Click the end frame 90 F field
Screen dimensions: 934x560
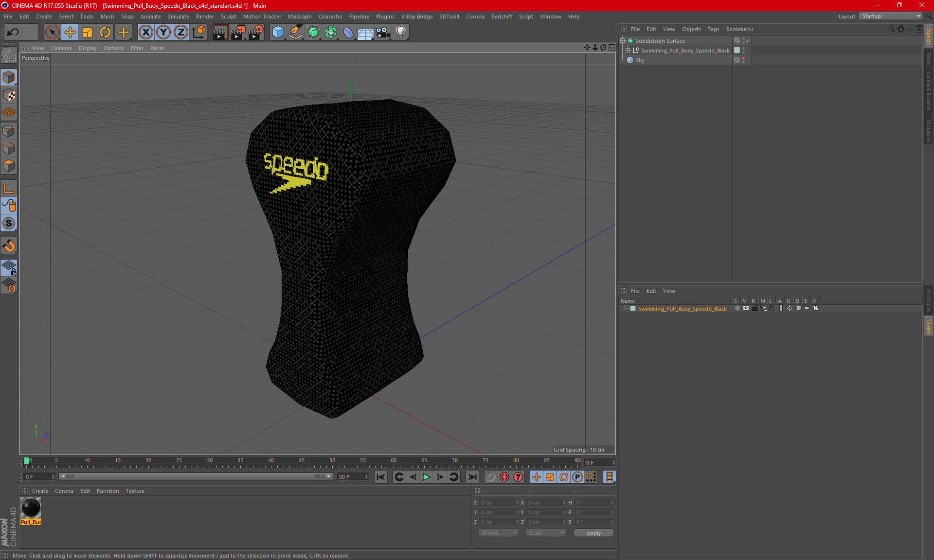tap(353, 477)
